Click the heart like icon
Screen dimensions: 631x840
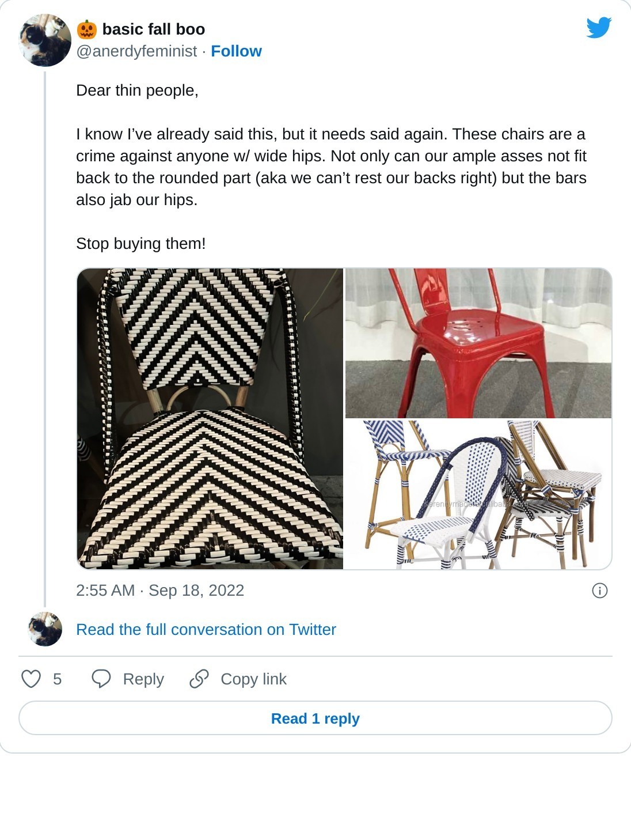coord(31,679)
